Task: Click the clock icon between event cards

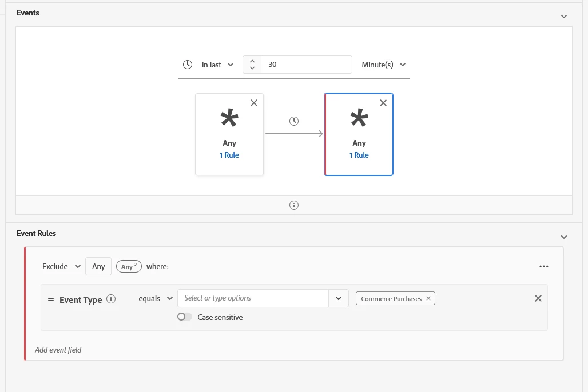Action: click(x=294, y=121)
